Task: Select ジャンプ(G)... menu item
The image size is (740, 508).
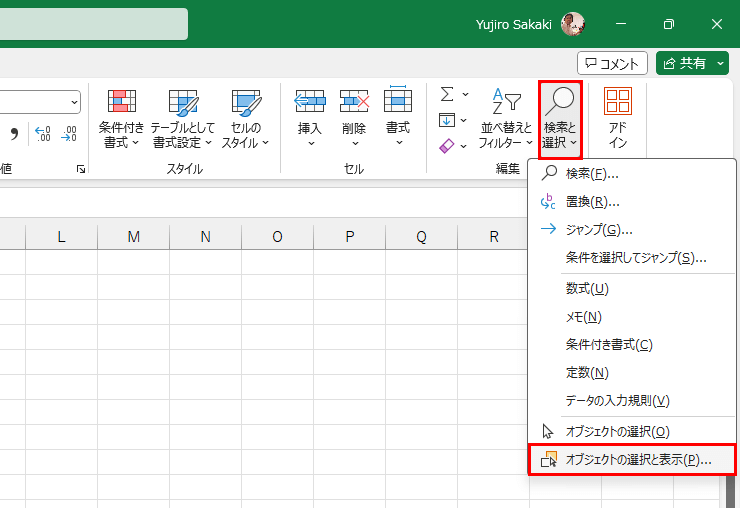Action: [x=632, y=230]
